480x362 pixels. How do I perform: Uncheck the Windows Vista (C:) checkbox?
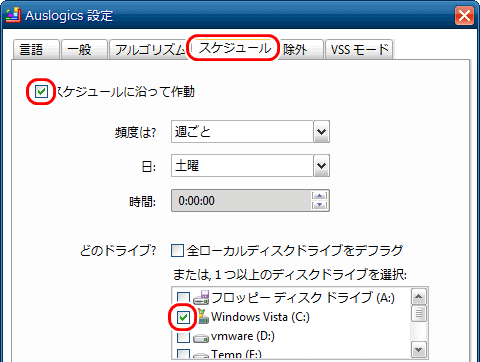[x=183, y=317]
